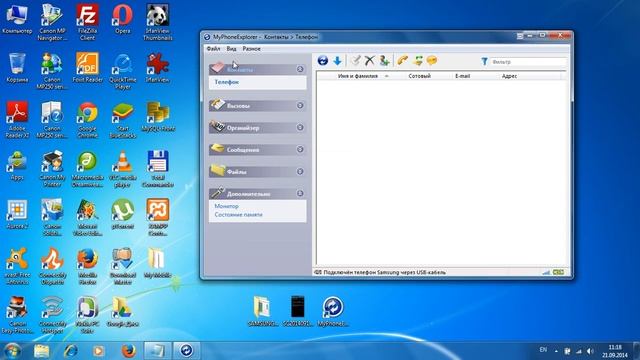The image size is (640, 360).
Task: Open Foxit Reader desktop icon
Action: (87, 68)
